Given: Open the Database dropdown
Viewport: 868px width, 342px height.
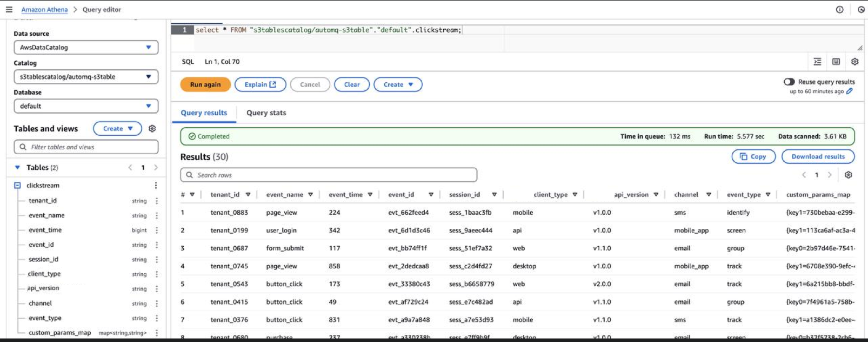Looking at the screenshot, I should click(x=86, y=106).
